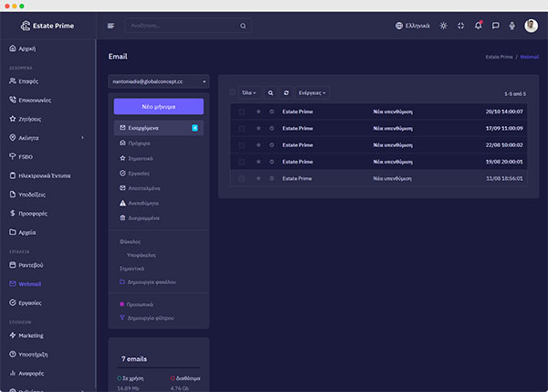548x392 pixels.
Task: Click Δημιουργία φίλτρου link
Action: point(147,318)
